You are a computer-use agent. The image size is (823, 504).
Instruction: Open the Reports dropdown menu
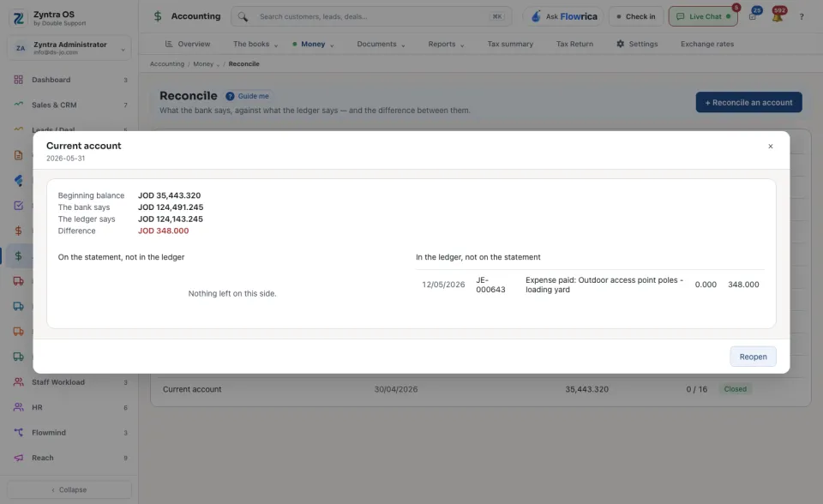[446, 44]
